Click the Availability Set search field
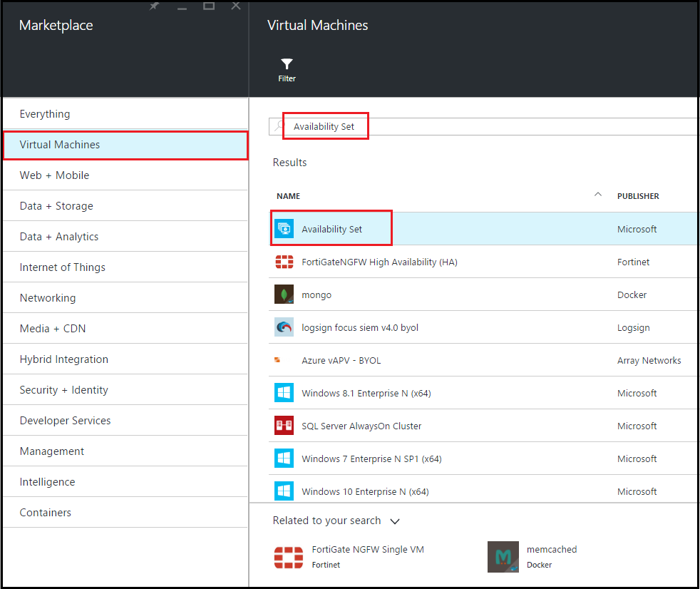 [x=483, y=126]
